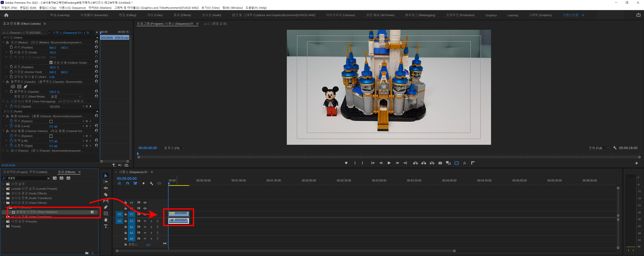Screen dimensions: 644x256
Task: Select the Track Select Forward tool
Action: click(x=106, y=182)
